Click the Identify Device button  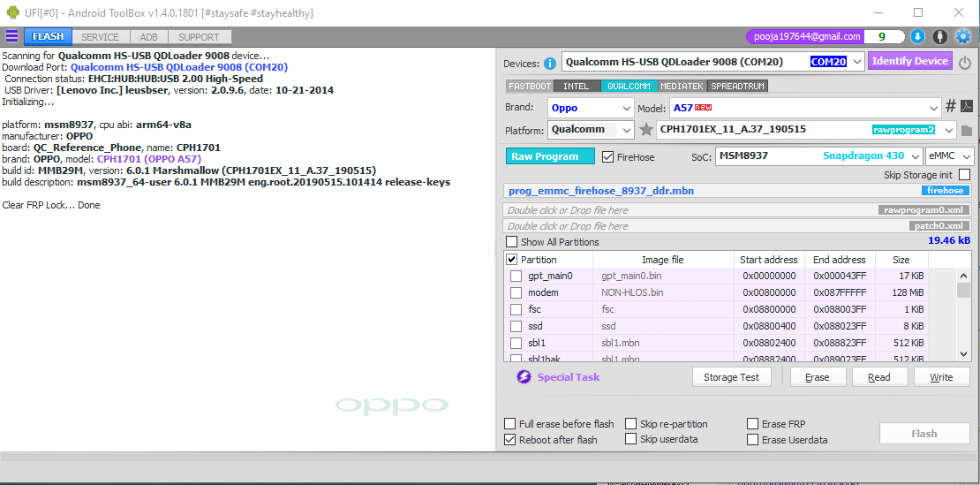coord(910,61)
